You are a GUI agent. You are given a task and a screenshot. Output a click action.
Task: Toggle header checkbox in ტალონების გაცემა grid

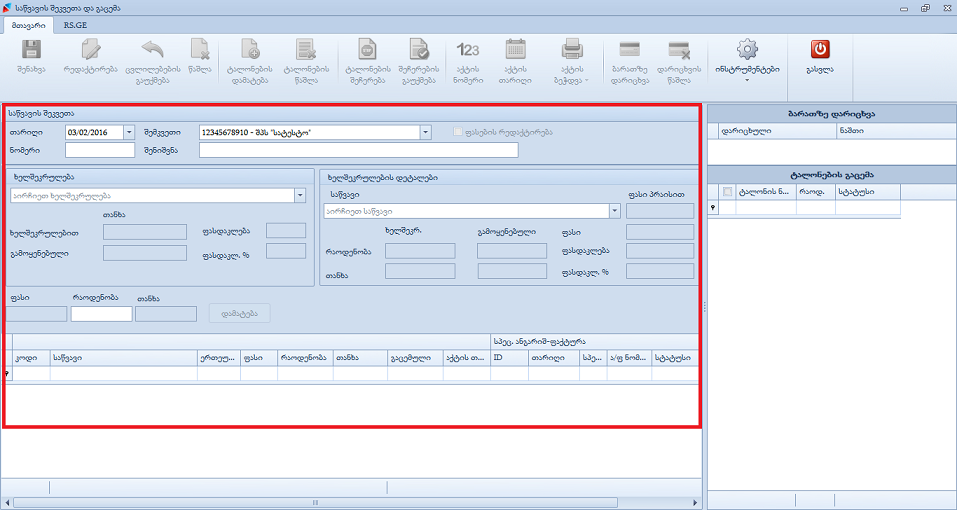727,192
